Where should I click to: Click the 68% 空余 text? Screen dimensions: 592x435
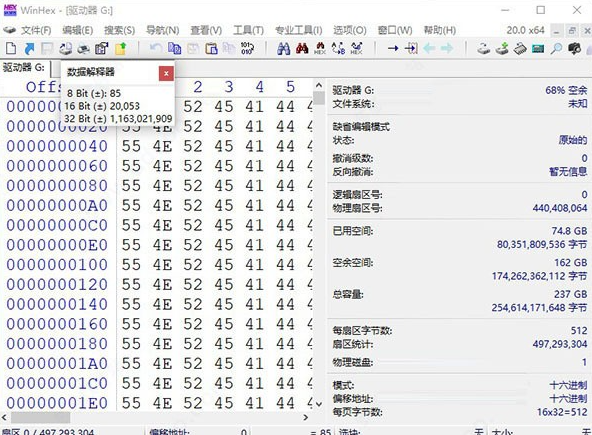[566, 90]
